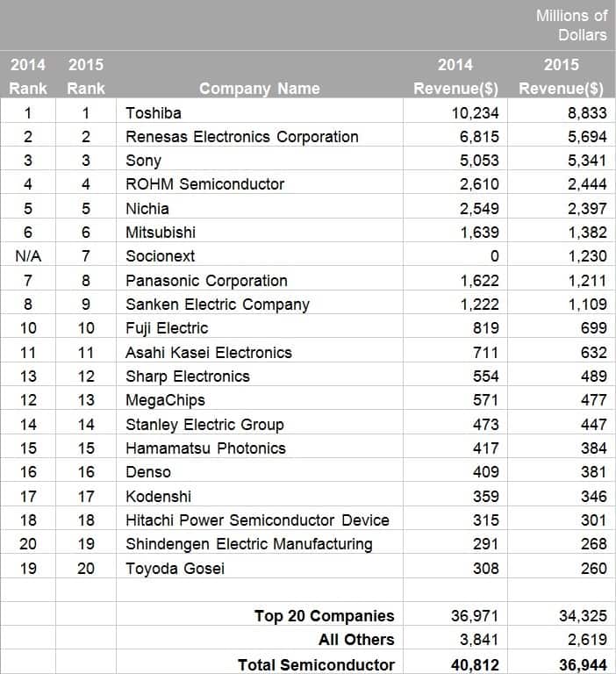Select Asahi Kasei Electronics cell
This screenshot has width=616, height=674.
[259, 352]
